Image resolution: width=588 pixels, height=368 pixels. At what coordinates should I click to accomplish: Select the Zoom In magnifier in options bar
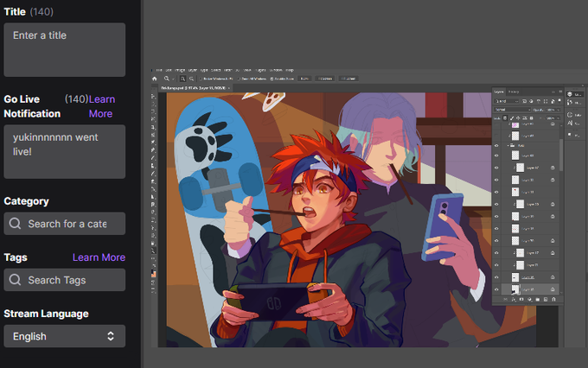click(x=183, y=79)
